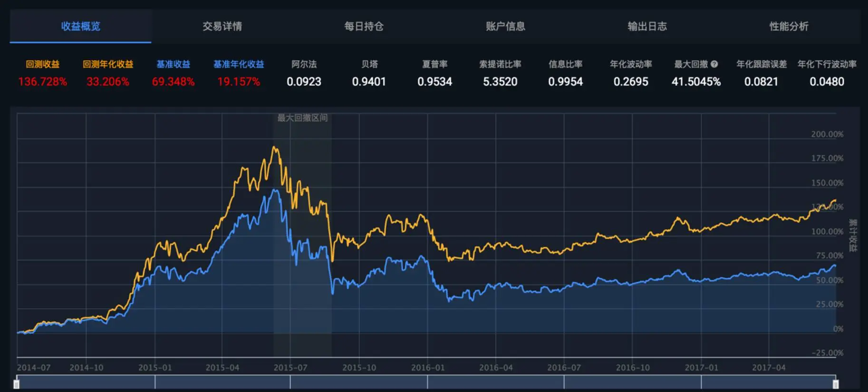The height and width of the screenshot is (392, 868).
Task: Select the 阿尔法 metric value 0.0923
Action: [304, 82]
